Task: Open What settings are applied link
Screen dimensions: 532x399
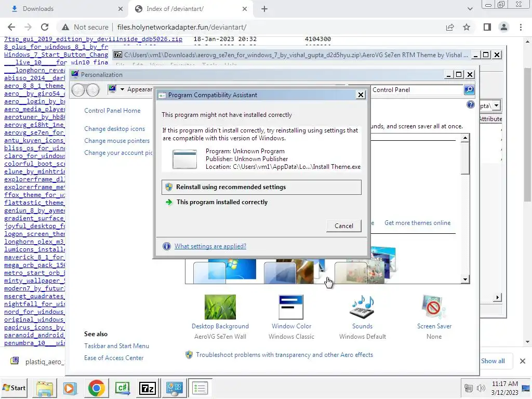Action: pos(210,246)
